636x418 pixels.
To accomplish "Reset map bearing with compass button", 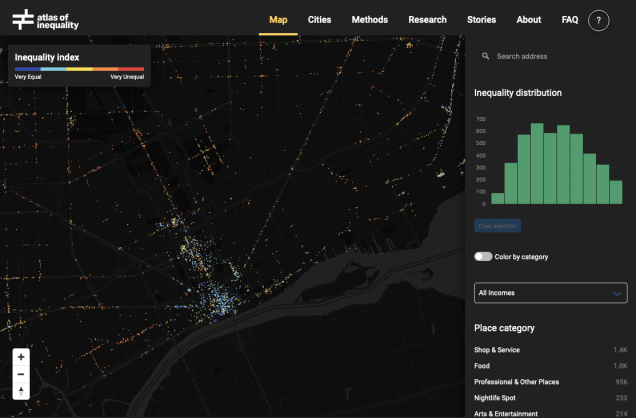I will tap(21, 390).
